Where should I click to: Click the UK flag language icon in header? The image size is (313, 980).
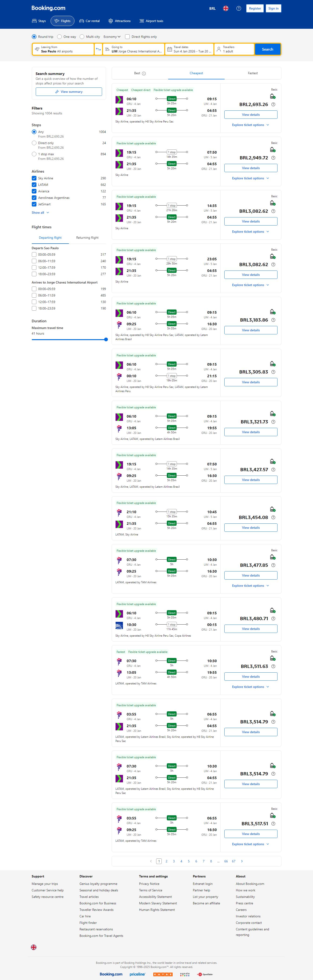(226, 8)
